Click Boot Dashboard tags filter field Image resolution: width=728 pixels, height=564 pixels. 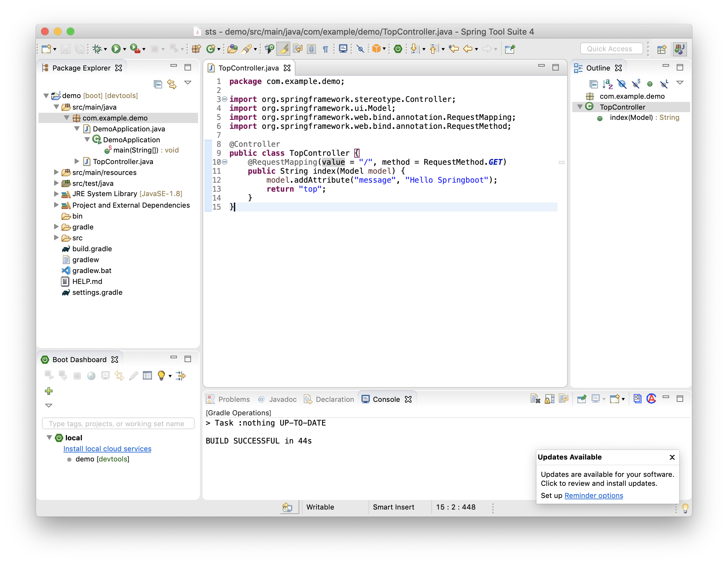point(118,423)
